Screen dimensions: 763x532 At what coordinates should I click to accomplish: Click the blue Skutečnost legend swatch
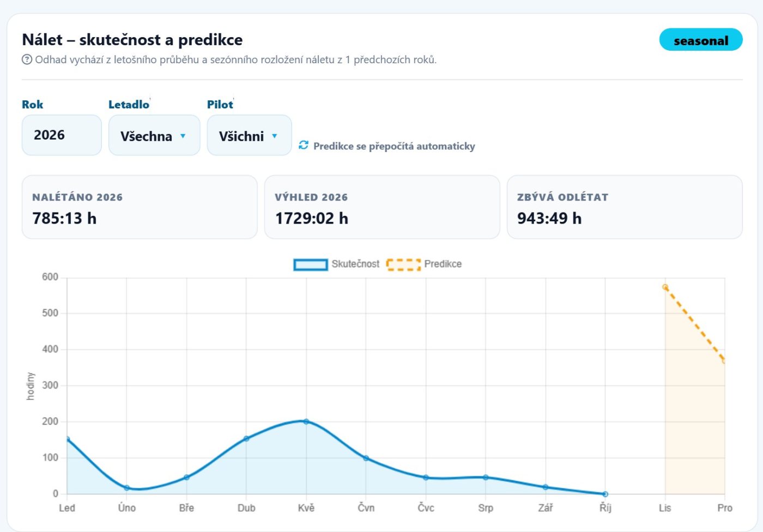[311, 264]
